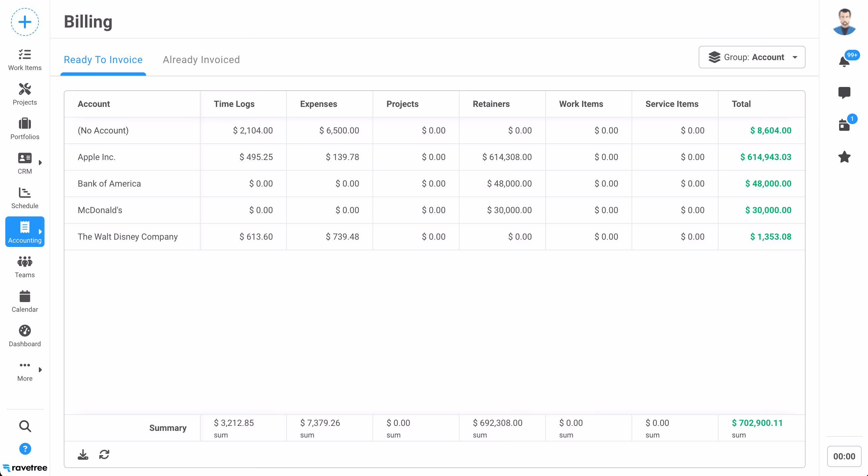Download the billing table data
Image resolution: width=868 pixels, height=476 pixels.
tap(83, 455)
